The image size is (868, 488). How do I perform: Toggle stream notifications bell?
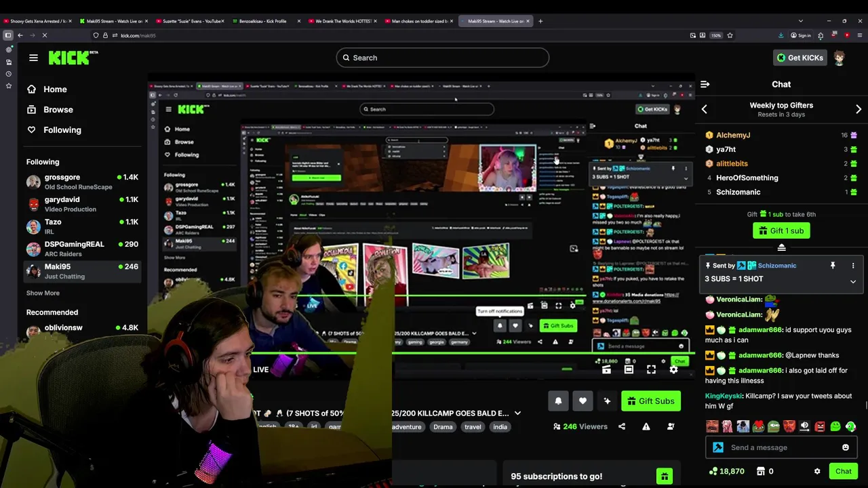(x=558, y=401)
